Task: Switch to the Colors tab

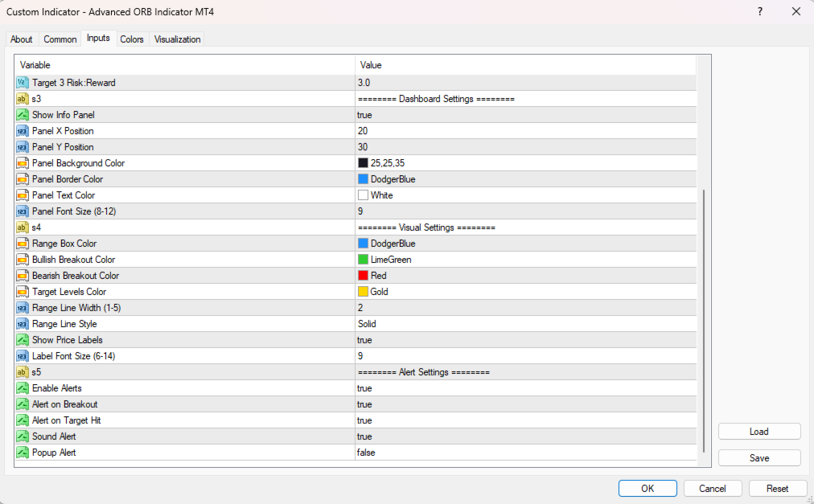Action: 132,39
